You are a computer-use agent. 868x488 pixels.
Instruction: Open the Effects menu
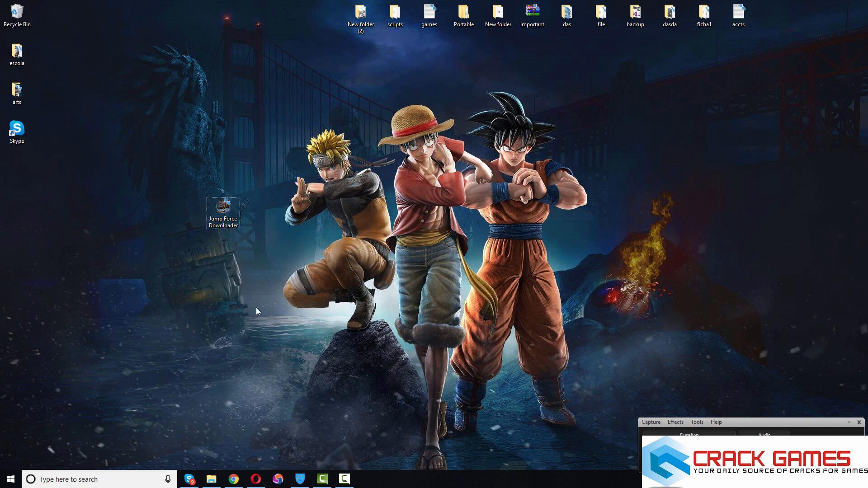click(675, 422)
